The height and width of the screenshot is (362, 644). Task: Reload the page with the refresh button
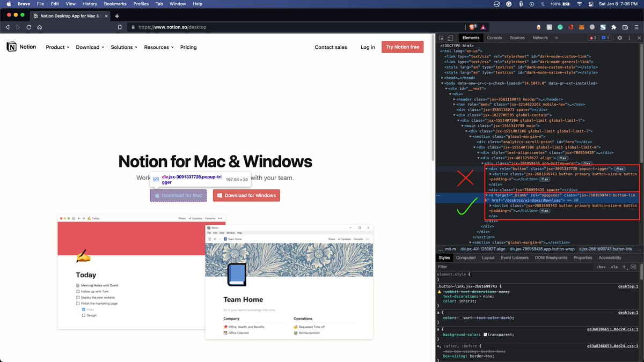tap(28, 27)
